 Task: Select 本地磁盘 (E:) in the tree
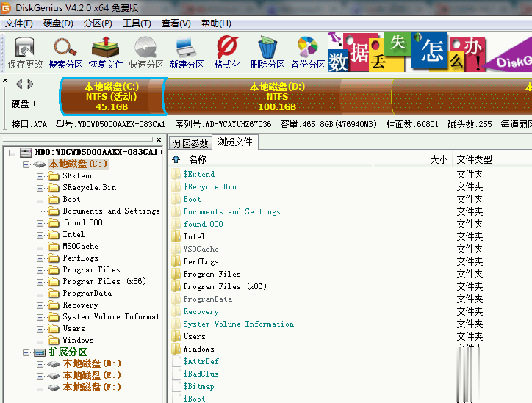click(x=92, y=375)
